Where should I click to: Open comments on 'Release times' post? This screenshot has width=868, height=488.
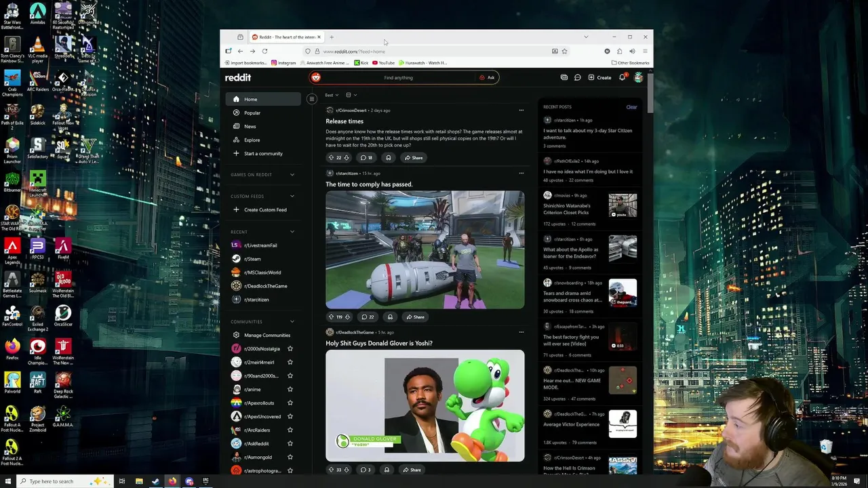click(366, 157)
